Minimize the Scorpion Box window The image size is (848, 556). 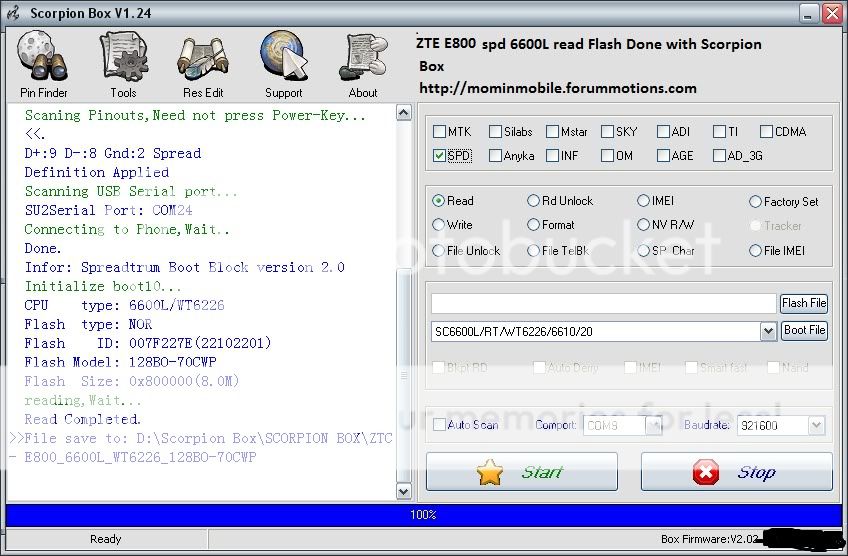[809, 13]
